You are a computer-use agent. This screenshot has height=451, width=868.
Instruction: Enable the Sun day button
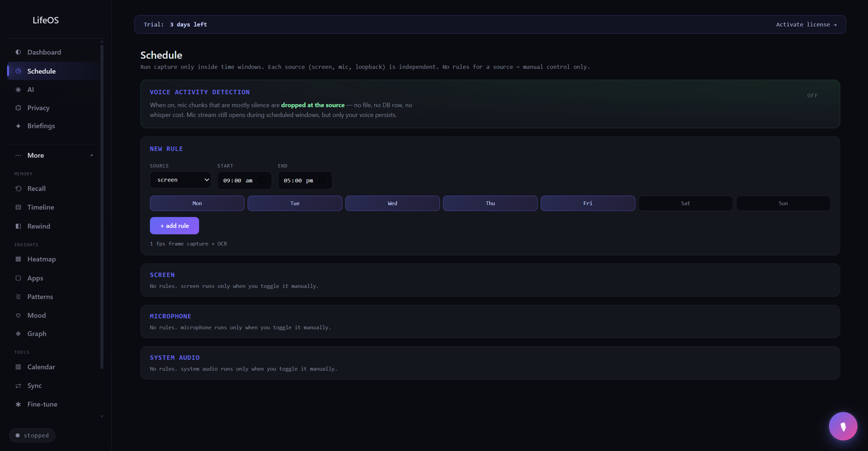coord(783,203)
